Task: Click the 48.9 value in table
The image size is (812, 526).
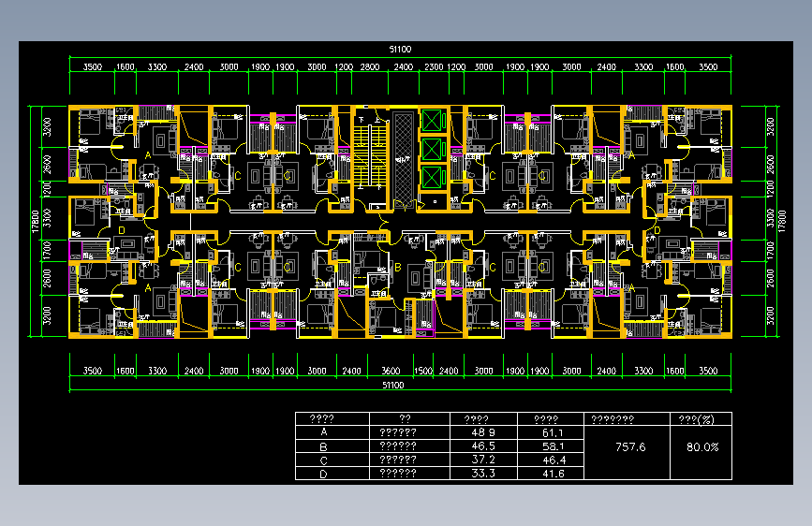Action: click(x=483, y=432)
